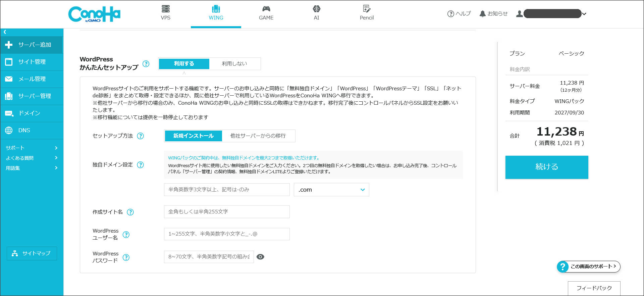Screen dimensions: 644x296
Task: Focus the 作成サイト名 input field
Action: pyautogui.click(x=227, y=212)
